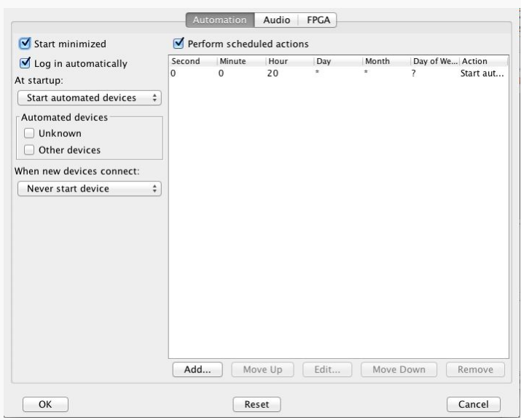Viewport: 521px width, 420px height.
Task: Click the Hour column header
Action: point(289,61)
